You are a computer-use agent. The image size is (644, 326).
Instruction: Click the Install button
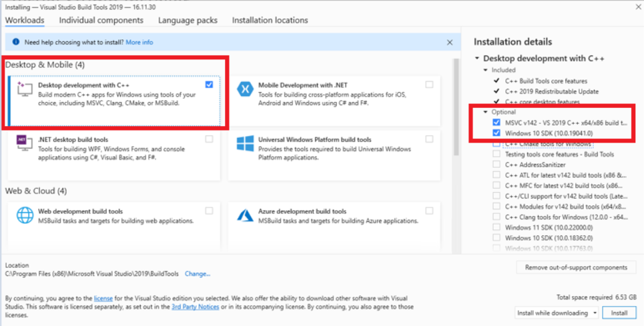[619, 313]
